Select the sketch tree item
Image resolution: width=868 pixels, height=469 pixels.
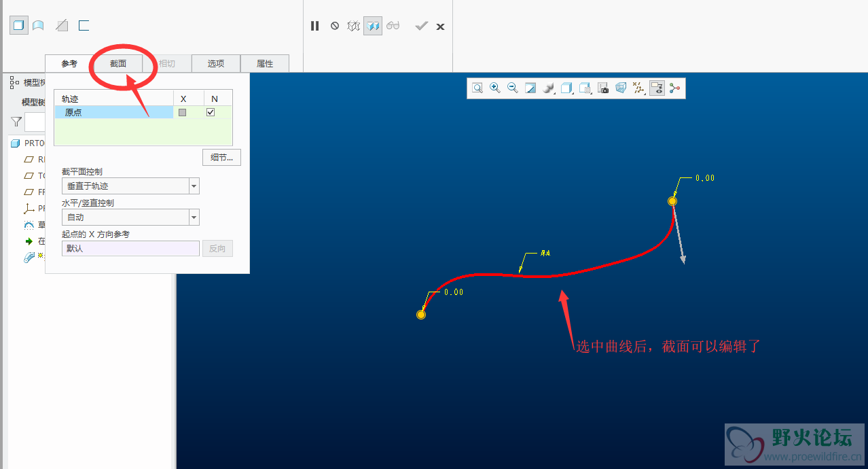point(33,224)
